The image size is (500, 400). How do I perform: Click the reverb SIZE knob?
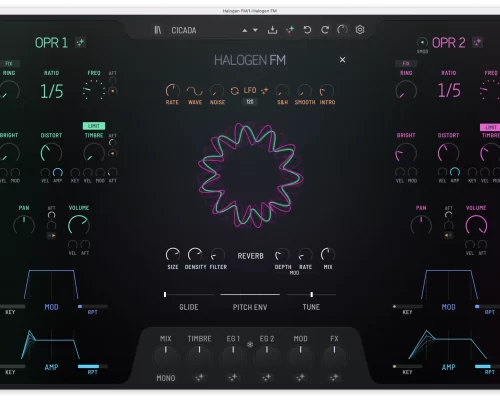pyautogui.click(x=173, y=255)
